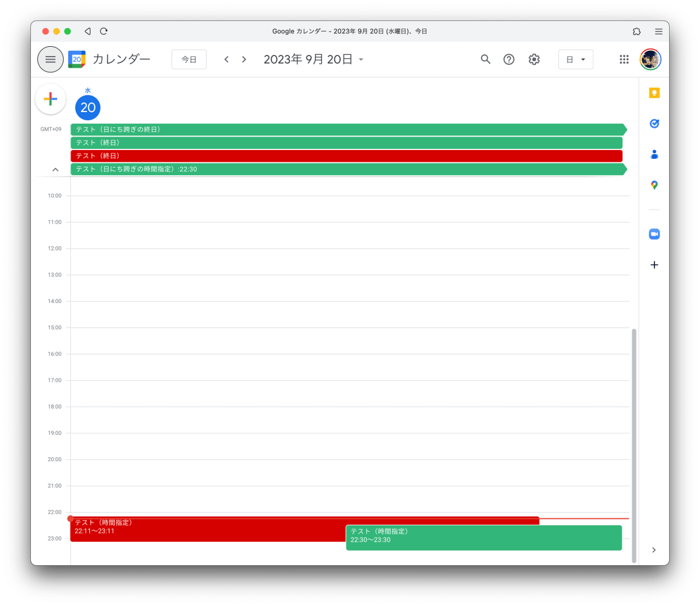Select the date circle 20
700x606 pixels.
[88, 107]
